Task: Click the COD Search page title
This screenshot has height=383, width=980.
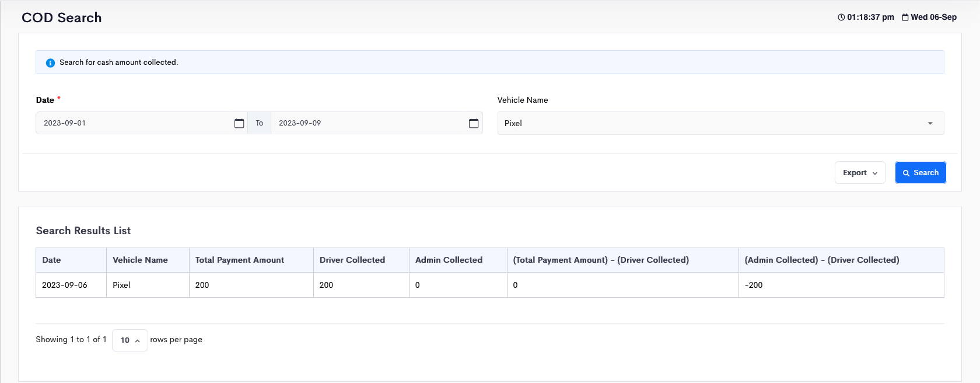Action: (62, 18)
